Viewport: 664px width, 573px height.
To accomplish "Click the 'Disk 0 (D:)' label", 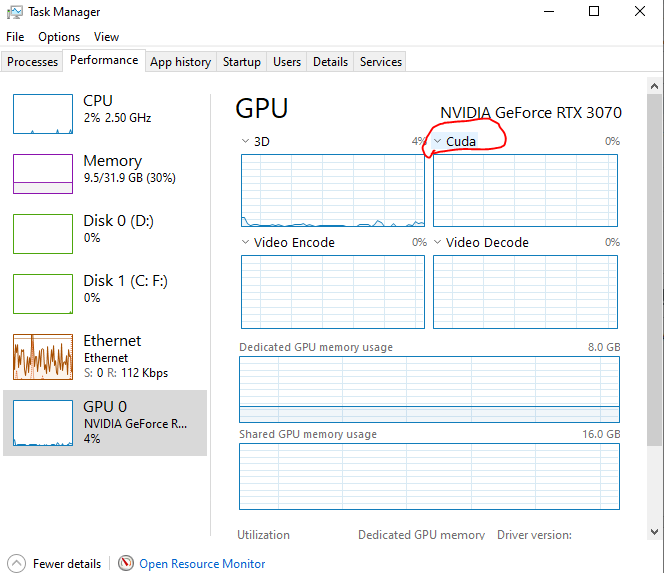I will tap(119, 221).
